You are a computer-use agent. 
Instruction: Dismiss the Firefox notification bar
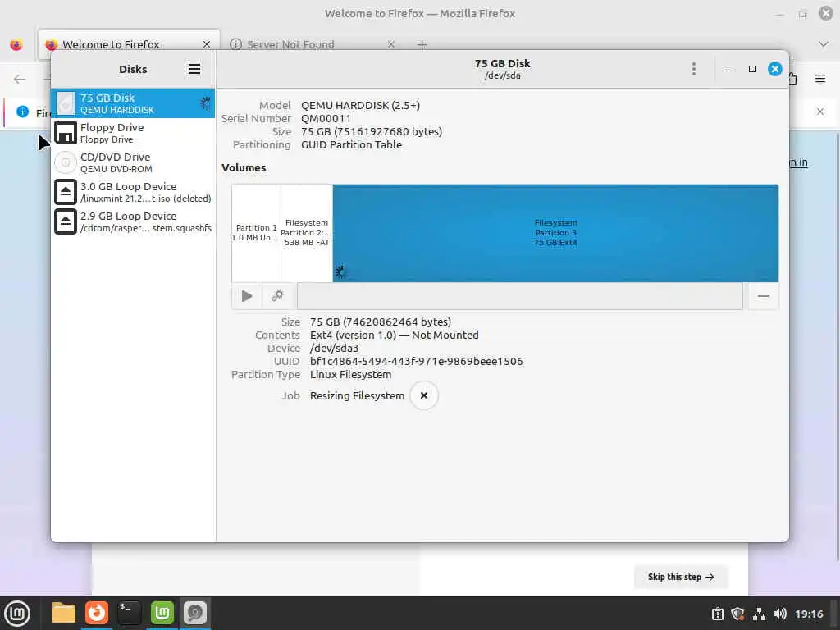pyautogui.click(x=820, y=112)
